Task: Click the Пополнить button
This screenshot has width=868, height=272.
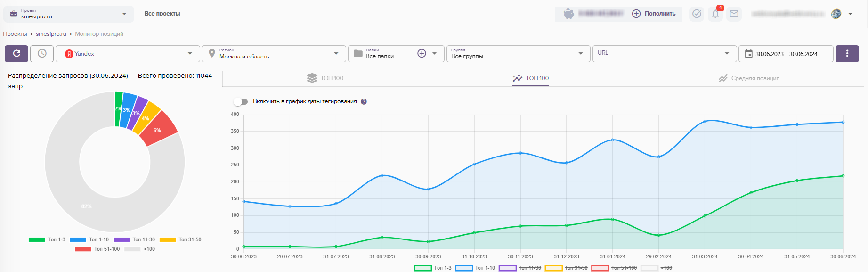Action: 654,14
